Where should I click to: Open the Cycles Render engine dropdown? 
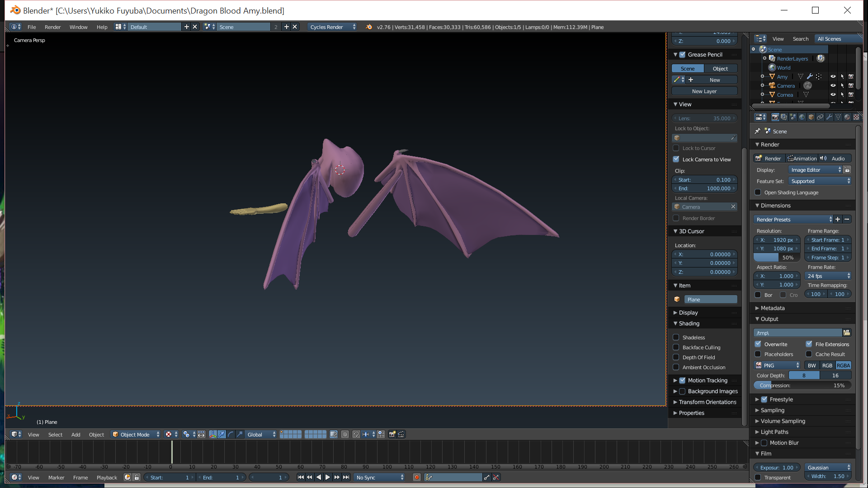332,27
